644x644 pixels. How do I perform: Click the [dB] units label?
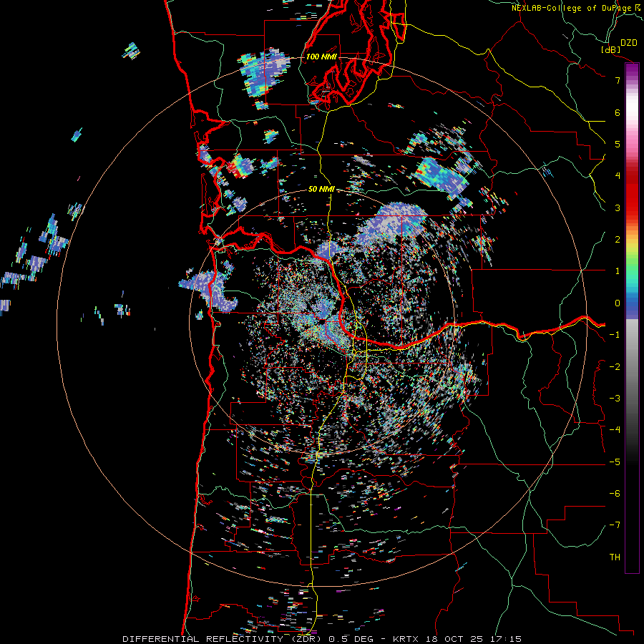[611, 49]
